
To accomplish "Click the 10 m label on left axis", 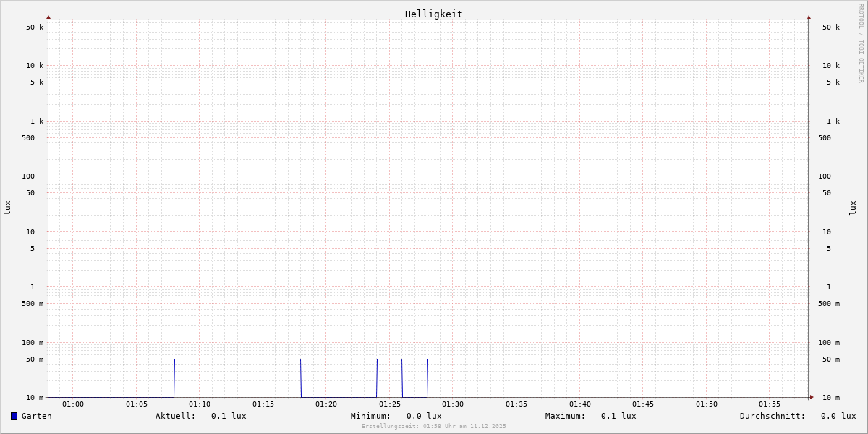I will (35, 398).
